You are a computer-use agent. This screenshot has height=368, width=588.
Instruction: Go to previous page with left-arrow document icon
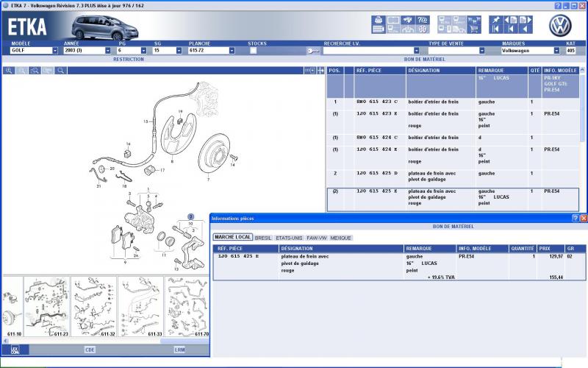click(x=511, y=20)
